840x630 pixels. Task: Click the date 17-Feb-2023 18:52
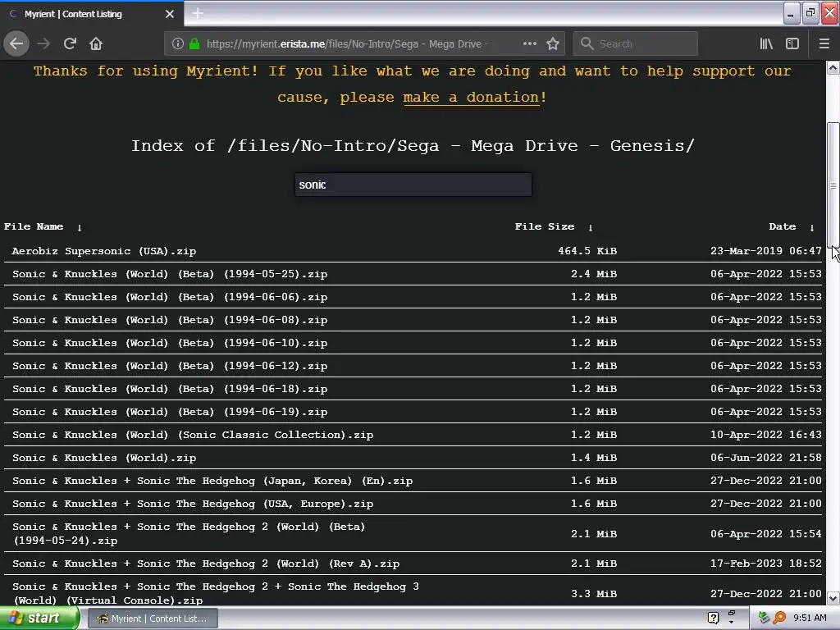pyautogui.click(x=765, y=564)
